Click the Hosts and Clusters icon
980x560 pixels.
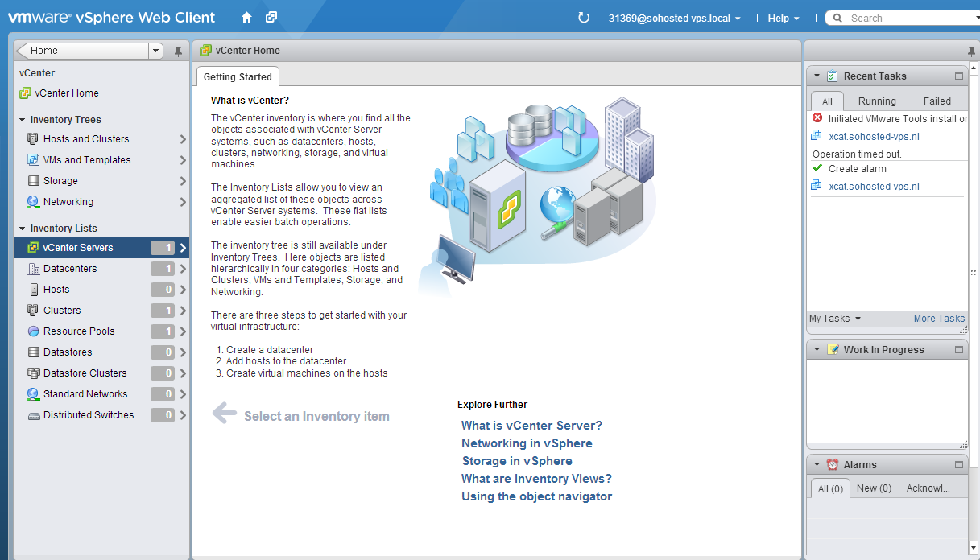point(33,139)
